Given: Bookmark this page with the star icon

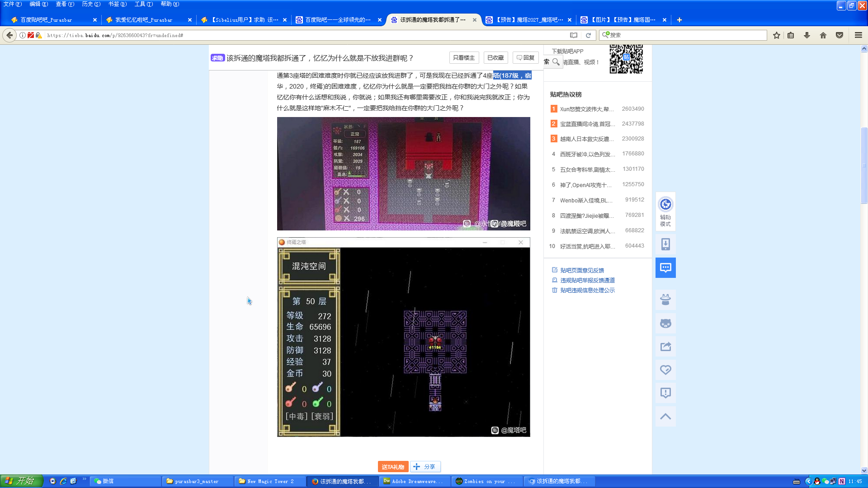Looking at the screenshot, I should (777, 35).
